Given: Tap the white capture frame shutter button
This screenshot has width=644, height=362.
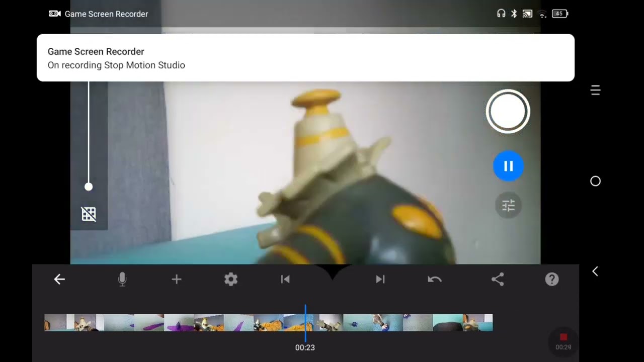Looking at the screenshot, I should coord(508,112).
